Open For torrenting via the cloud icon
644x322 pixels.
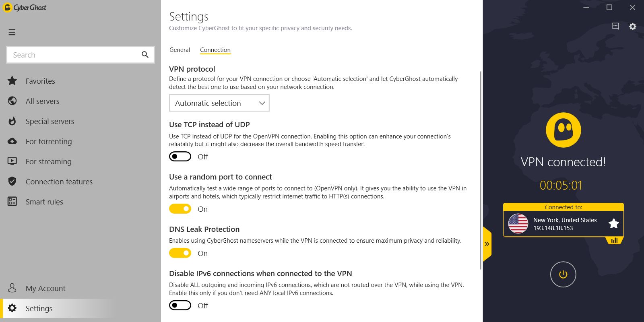pyautogui.click(x=12, y=141)
